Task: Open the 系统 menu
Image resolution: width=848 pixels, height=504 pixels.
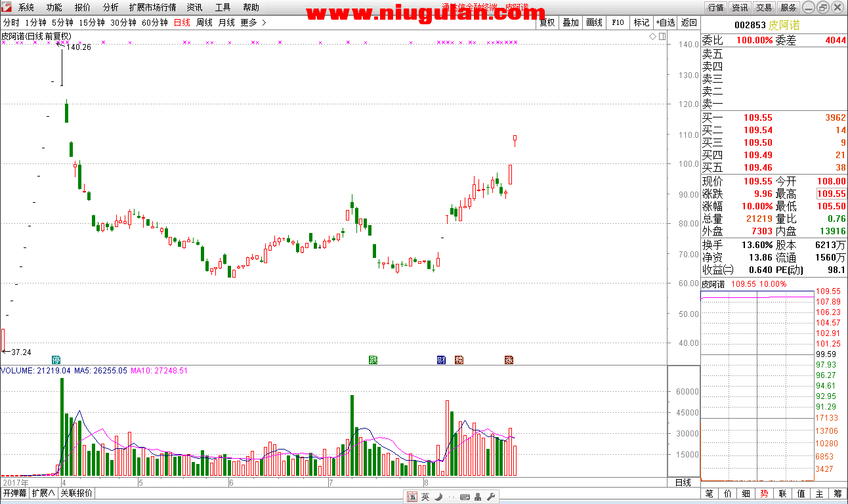Action: pyautogui.click(x=26, y=8)
